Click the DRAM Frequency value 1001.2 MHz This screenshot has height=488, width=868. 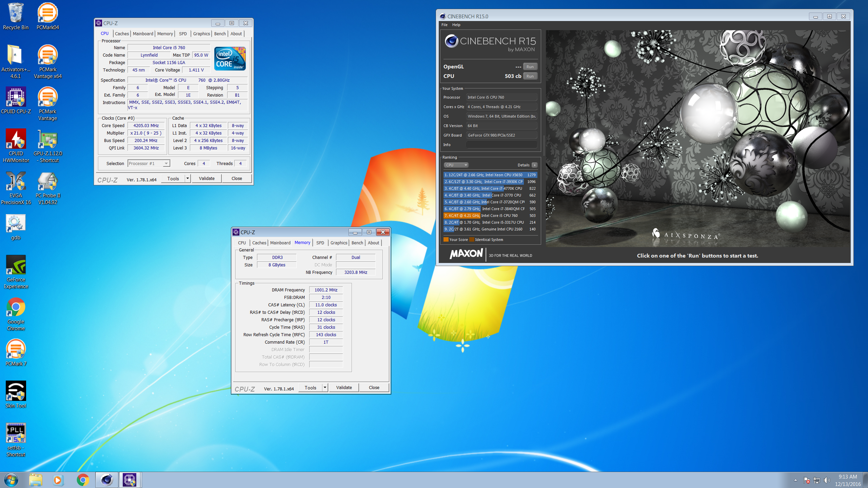click(x=326, y=290)
